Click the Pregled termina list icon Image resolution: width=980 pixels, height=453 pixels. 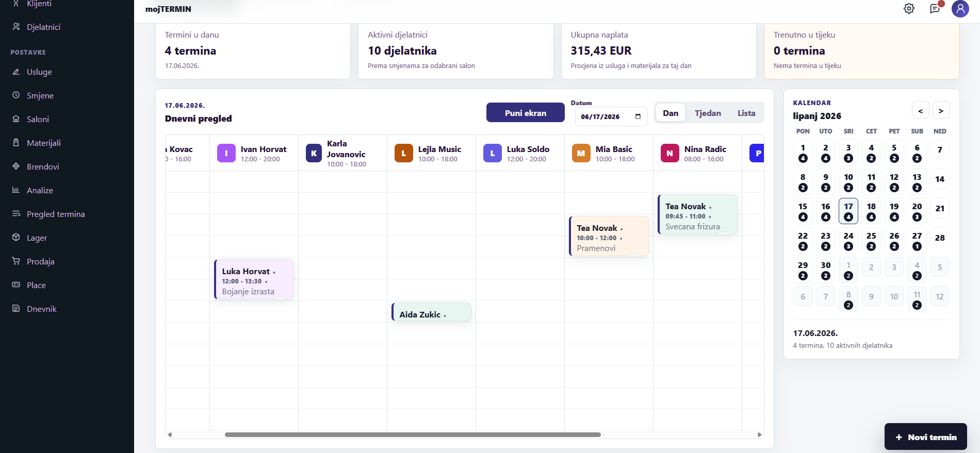pyautogui.click(x=16, y=214)
